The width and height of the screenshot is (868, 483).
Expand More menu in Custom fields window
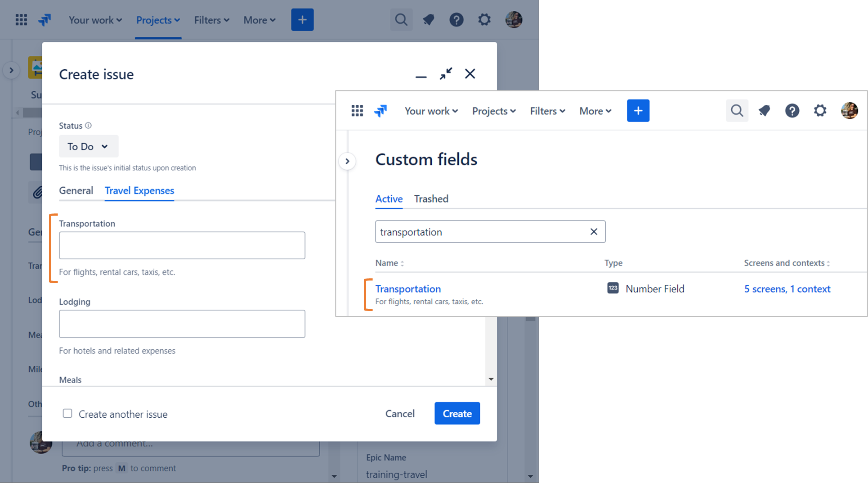[x=595, y=111]
